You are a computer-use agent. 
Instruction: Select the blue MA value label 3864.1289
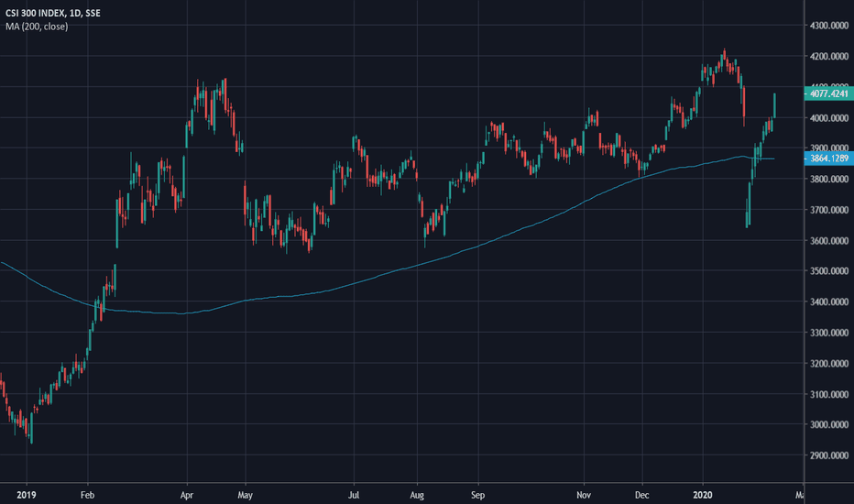(829, 159)
